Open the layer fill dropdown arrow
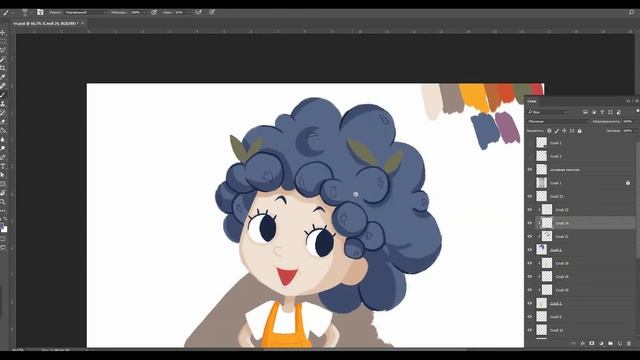 point(637,131)
